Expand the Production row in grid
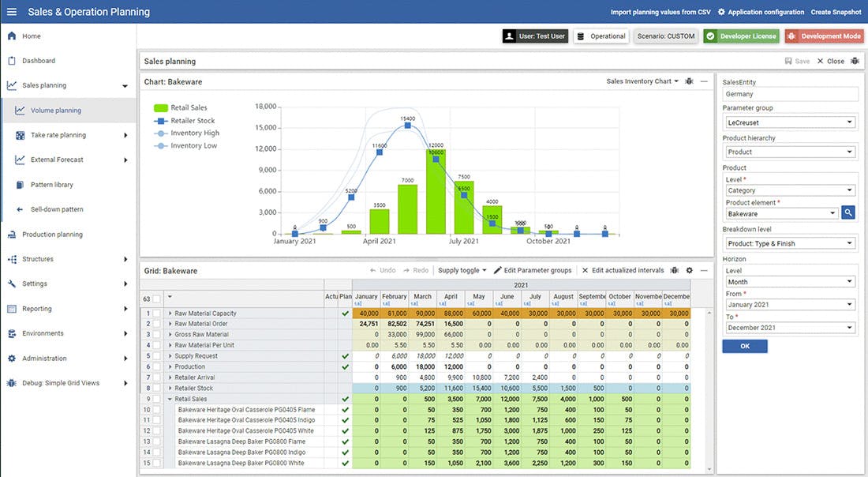Image resolution: width=868 pixels, height=477 pixels. (x=170, y=367)
